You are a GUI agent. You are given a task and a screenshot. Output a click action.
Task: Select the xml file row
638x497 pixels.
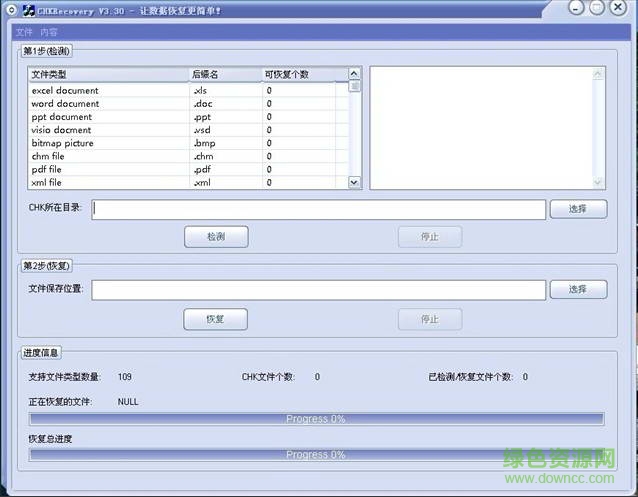click(188, 182)
